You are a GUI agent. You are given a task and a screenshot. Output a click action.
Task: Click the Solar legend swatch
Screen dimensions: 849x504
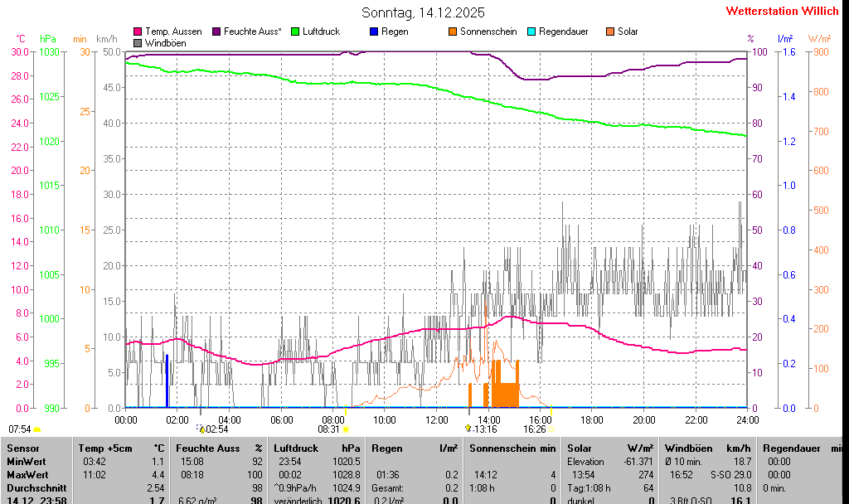click(610, 31)
